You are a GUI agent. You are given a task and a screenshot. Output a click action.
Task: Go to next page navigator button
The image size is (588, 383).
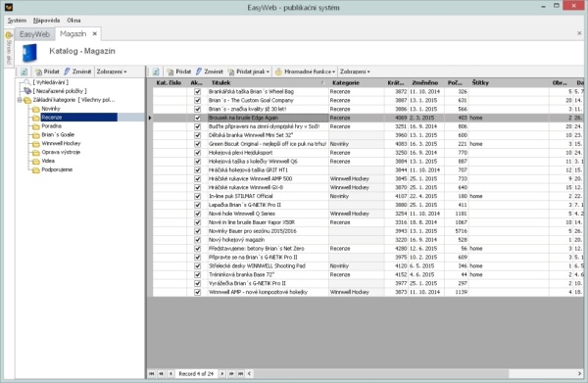pyautogui.click(x=231, y=373)
